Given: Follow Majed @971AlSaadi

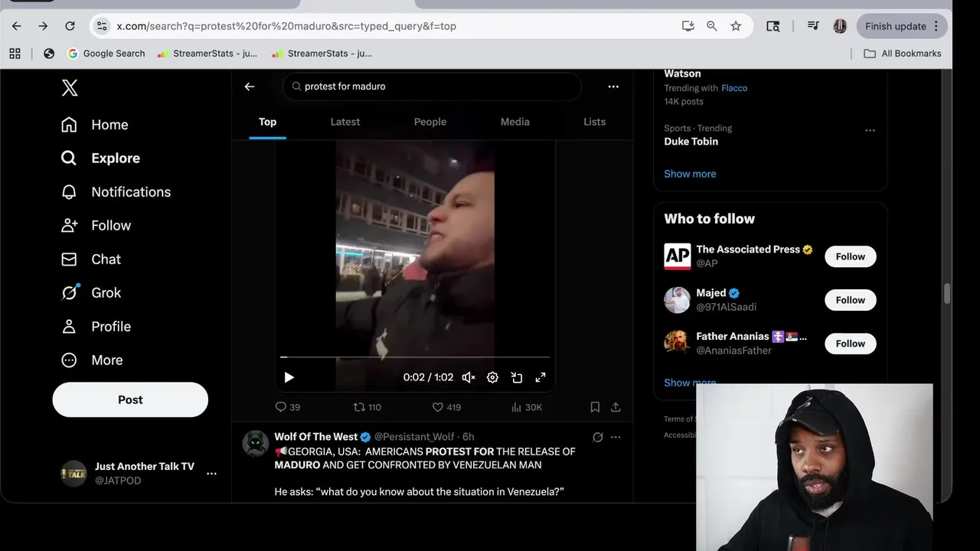Looking at the screenshot, I should 850,300.
